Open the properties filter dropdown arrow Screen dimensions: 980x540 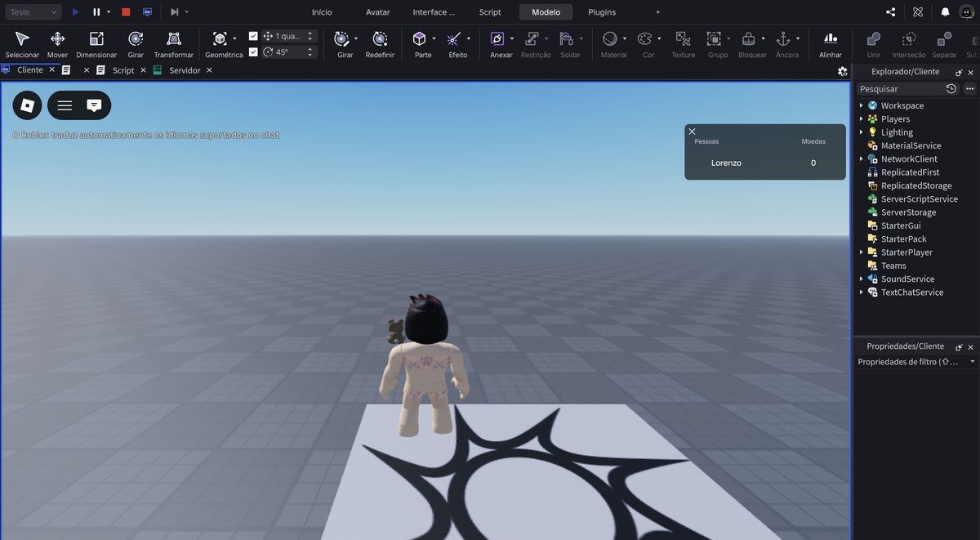coord(973,362)
